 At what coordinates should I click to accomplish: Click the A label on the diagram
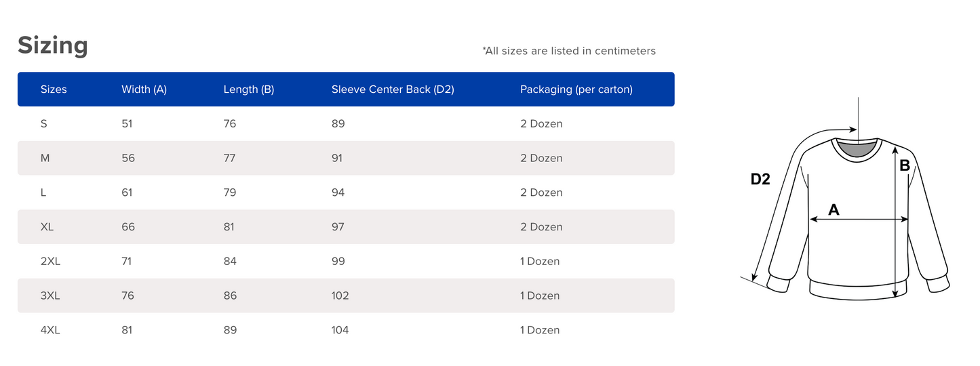pyautogui.click(x=834, y=210)
